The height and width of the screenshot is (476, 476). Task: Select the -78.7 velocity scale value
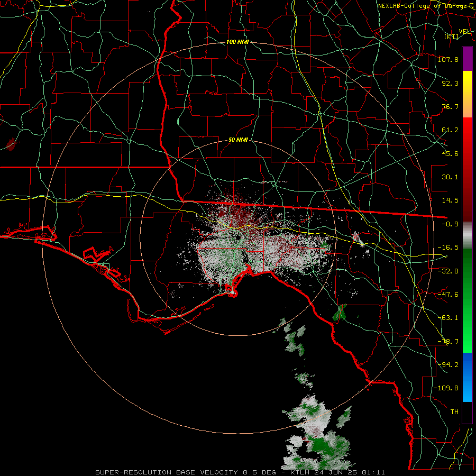(448, 342)
